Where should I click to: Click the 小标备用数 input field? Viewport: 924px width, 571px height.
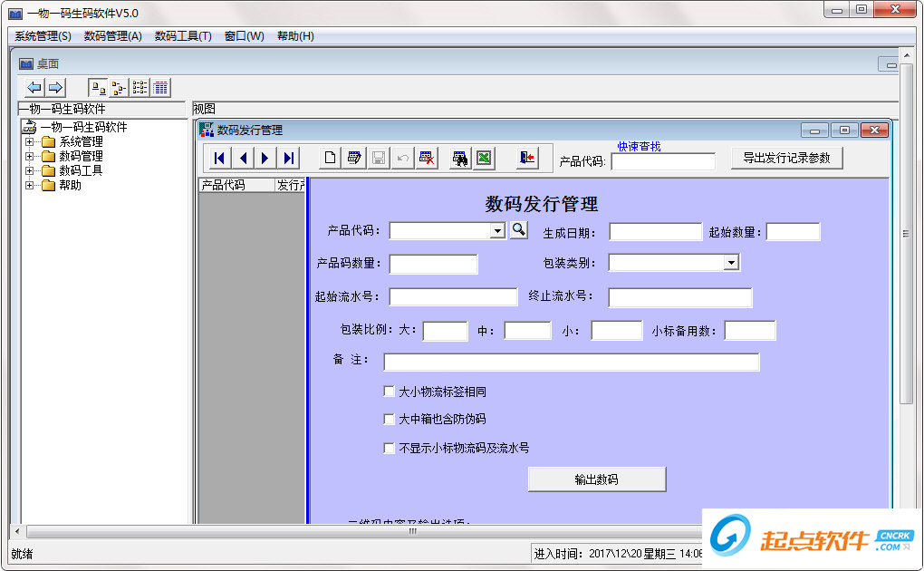749,330
